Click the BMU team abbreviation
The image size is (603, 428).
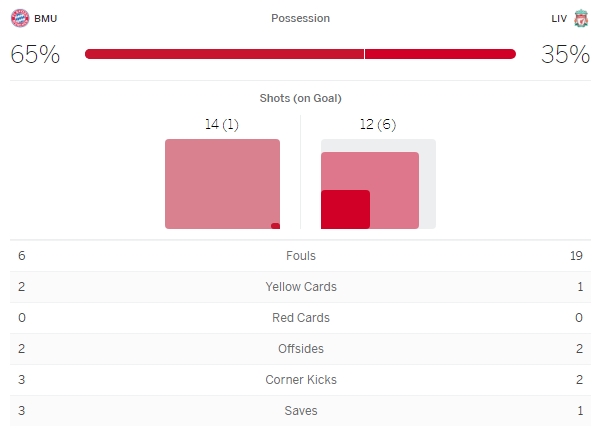[x=46, y=18]
